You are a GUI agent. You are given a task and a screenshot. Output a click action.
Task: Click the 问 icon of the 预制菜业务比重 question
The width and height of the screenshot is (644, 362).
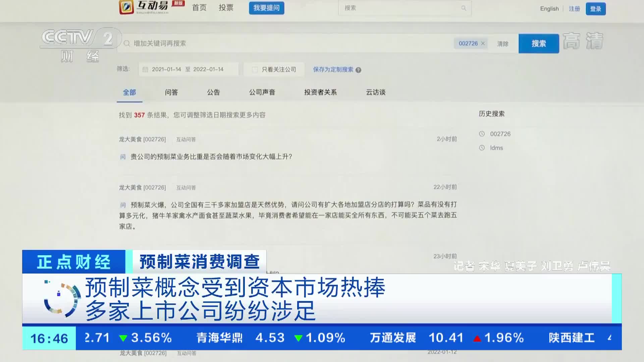pos(123,157)
